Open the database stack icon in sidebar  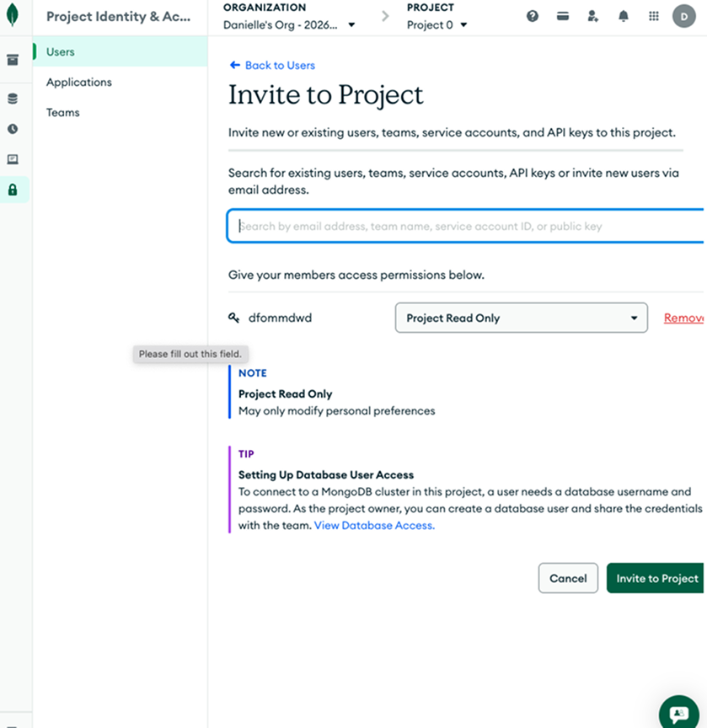click(13, 99)
